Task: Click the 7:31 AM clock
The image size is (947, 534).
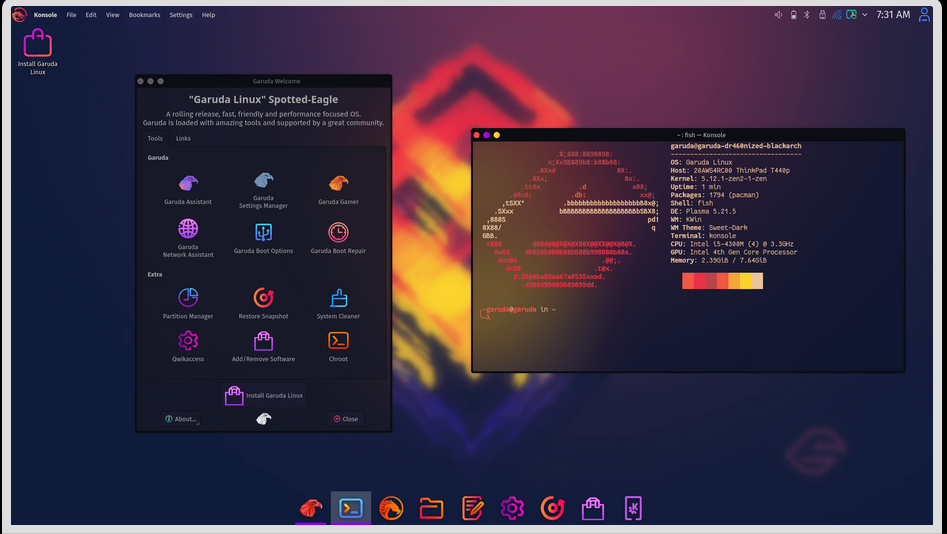Action: click(893, 14)
